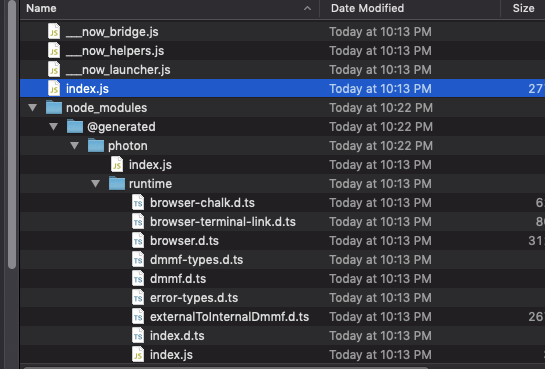This screenshot has height=369, width=545.
Task: Click the TS icon of browser.d.ts
Action: [x=138, y=240]
